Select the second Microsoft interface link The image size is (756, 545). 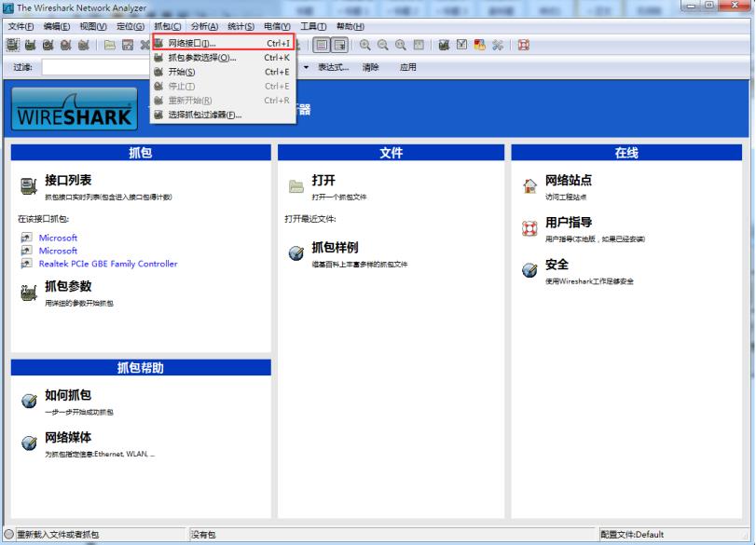coord(58,251)
